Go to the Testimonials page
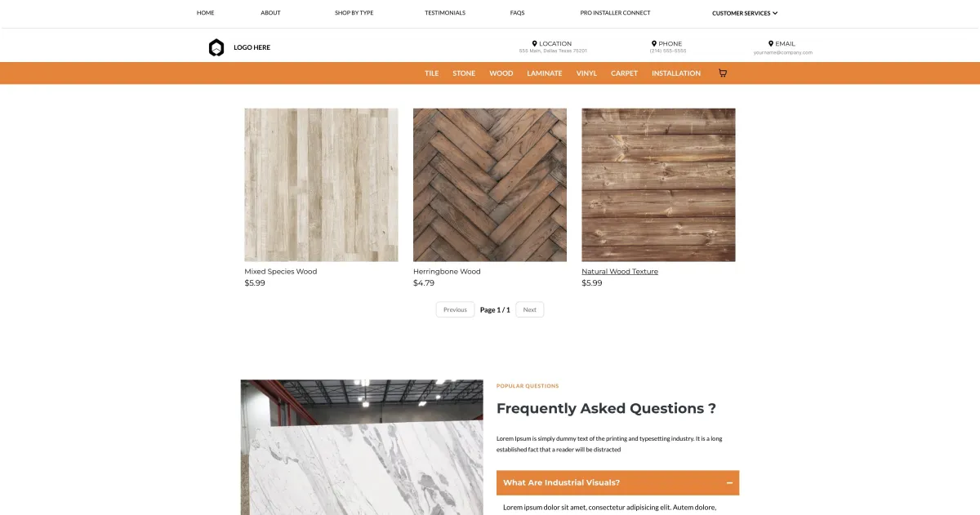 click(x=445, y=13)
